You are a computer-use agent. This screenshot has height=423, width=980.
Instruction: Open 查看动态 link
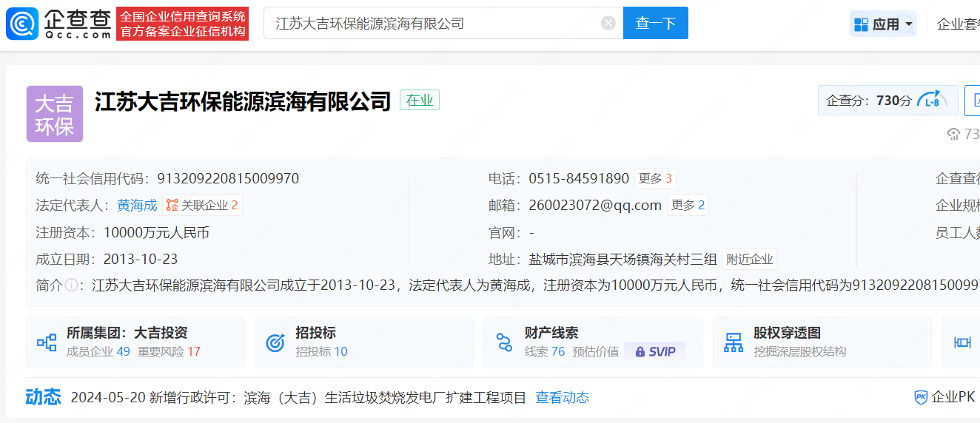[563, 398]
